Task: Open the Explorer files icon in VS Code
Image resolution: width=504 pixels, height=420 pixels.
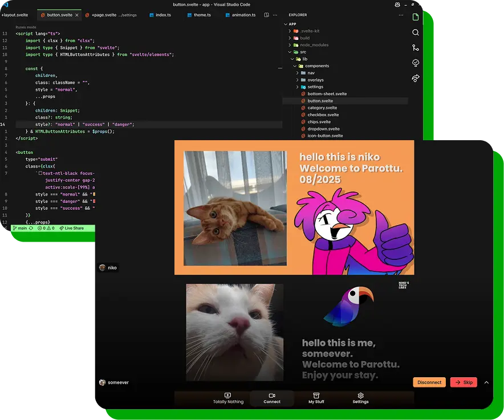Action: 415,17
